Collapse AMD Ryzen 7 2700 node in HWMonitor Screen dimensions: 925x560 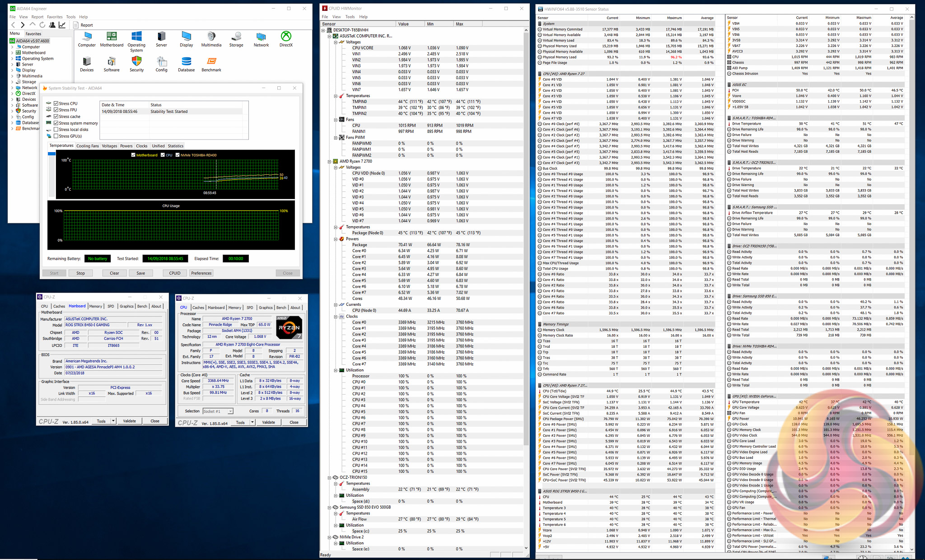click(x=329, y=161)
